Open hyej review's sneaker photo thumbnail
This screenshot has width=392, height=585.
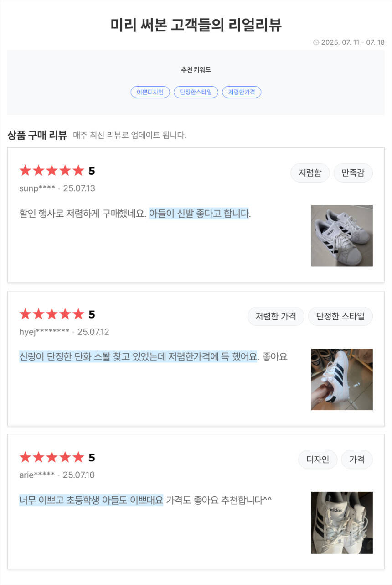pos(342,379)
